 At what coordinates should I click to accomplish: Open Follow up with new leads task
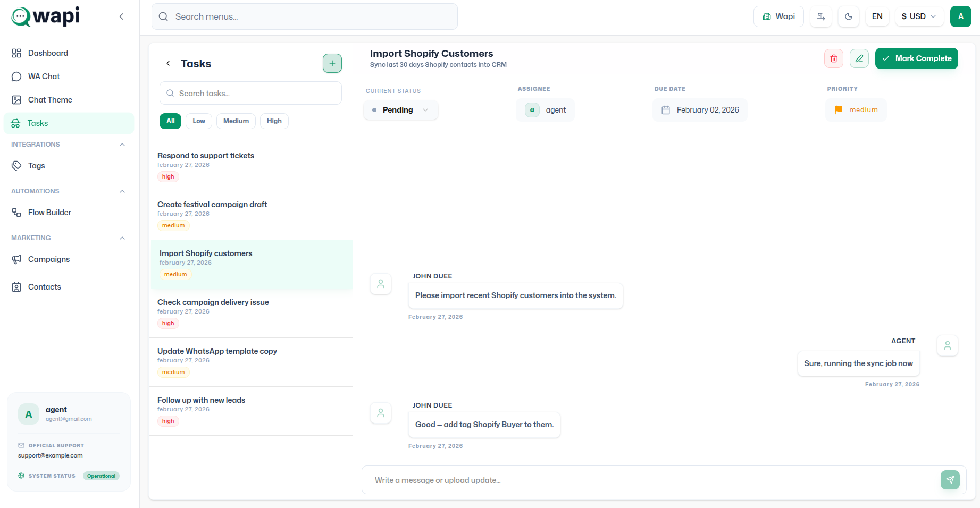250,411
